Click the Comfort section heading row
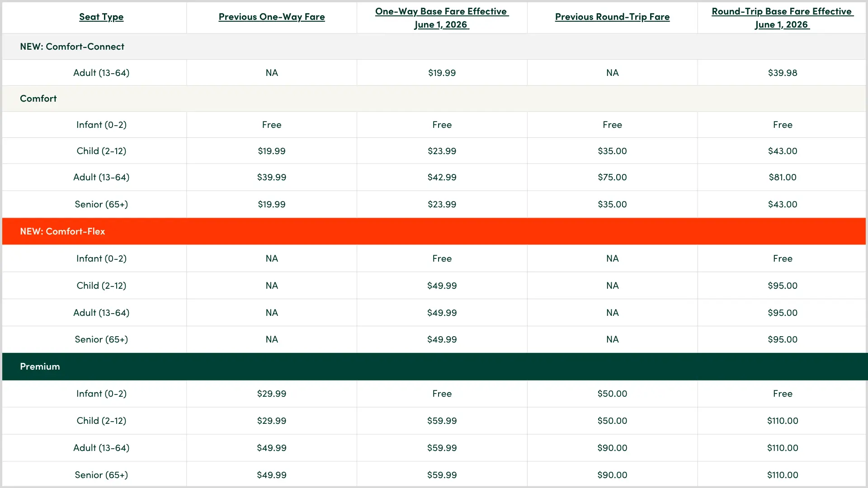This screenshot has width=868, height=488. (434, 99)
